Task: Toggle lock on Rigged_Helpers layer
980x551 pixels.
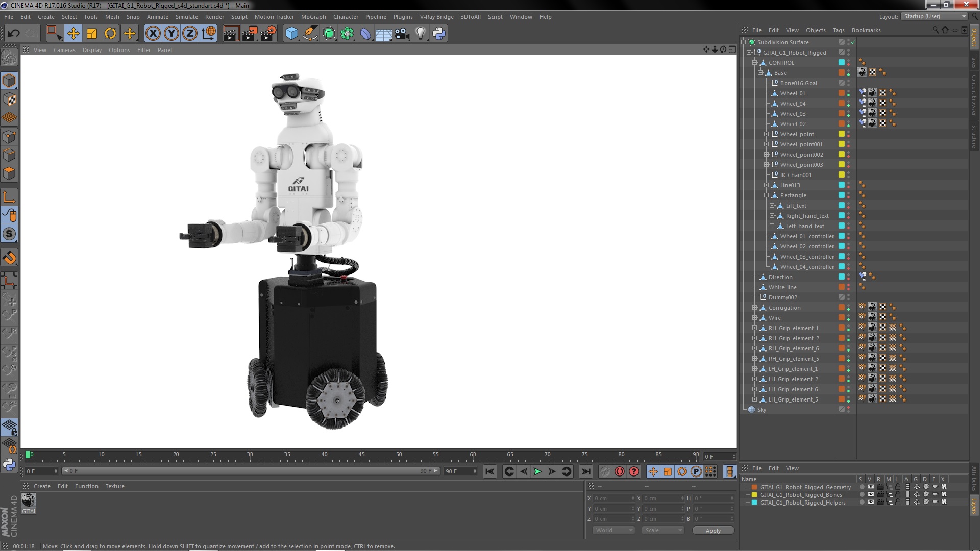Action: 898,503
